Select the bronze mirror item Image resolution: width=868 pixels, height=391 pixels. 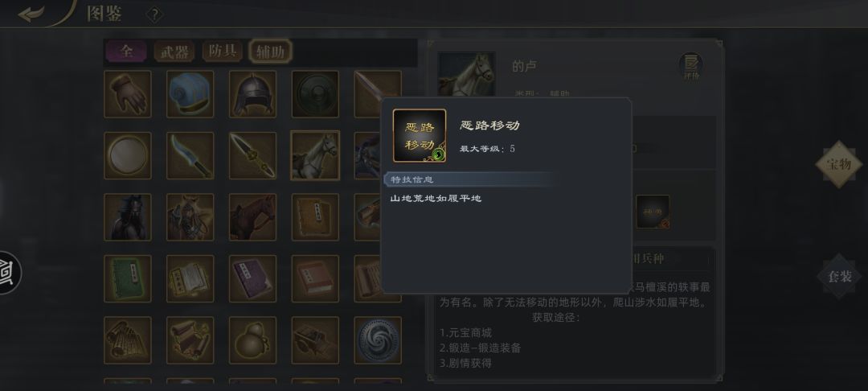click(x=127, y=155)
